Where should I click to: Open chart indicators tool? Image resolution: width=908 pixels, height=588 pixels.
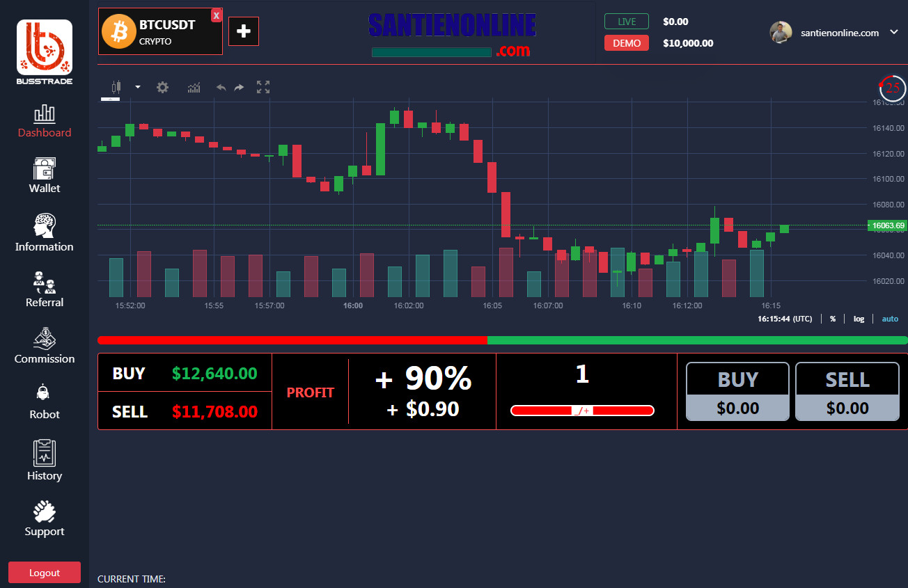(194, 88)
